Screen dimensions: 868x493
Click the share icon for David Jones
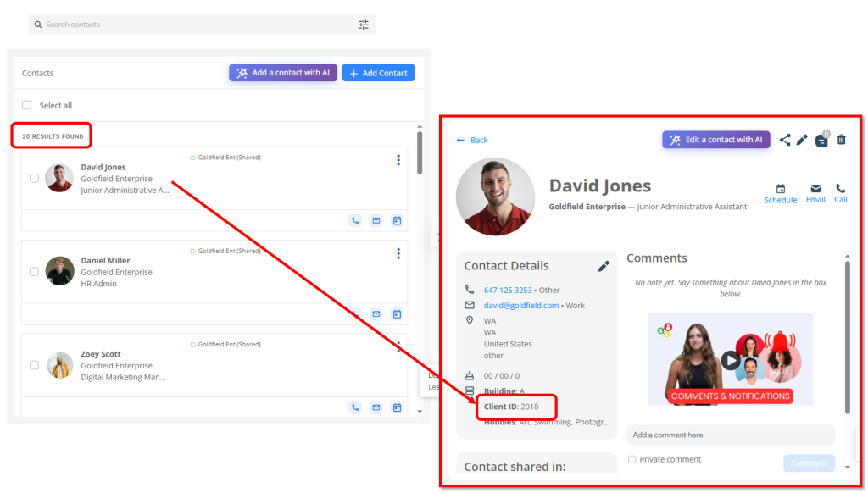coord(785,140)
